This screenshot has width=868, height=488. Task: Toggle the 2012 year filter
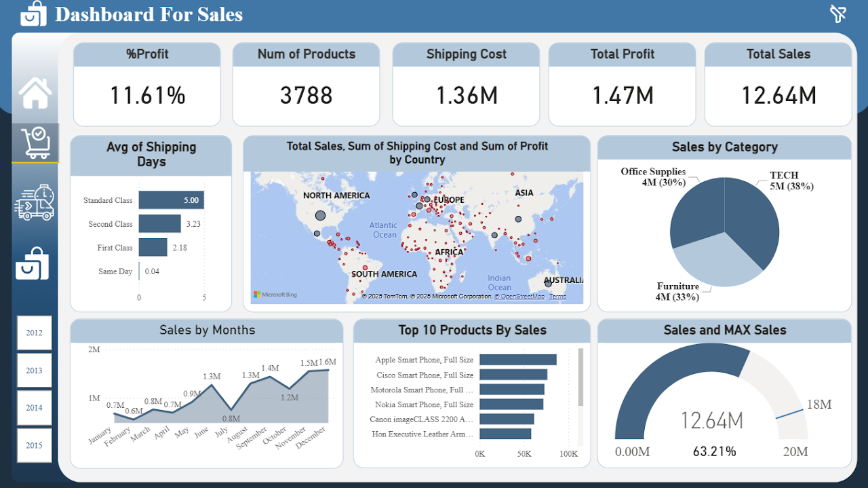pyautogui.click(x=35, y=333)
